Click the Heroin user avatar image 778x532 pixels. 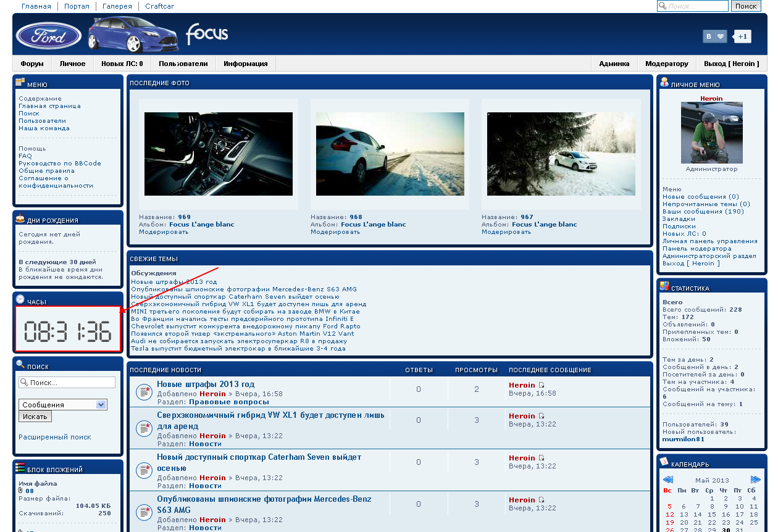[x=711, y=133]
